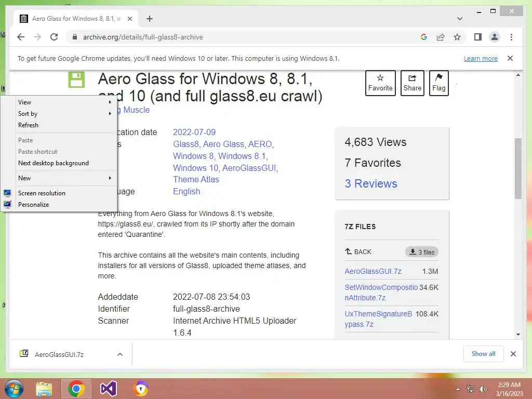This screenshot has height=399, width=532.
Task: Select Next desktop background
Action: click(59, 163)
